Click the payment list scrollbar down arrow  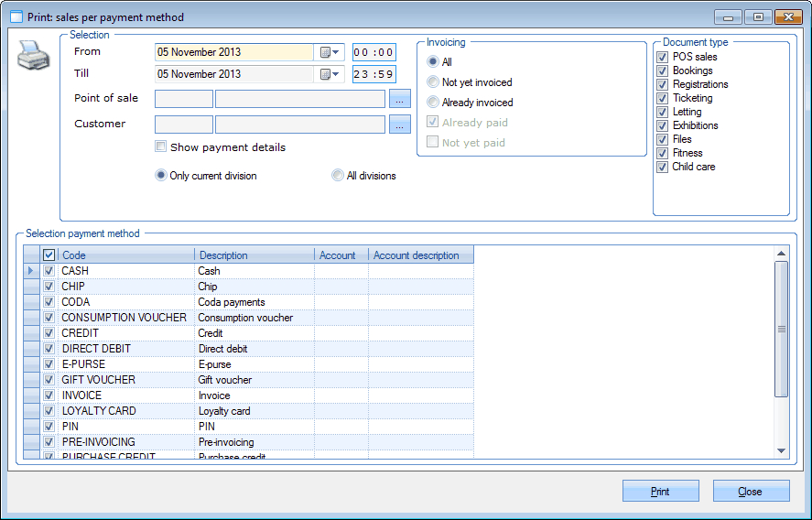[x=781, y=450]
